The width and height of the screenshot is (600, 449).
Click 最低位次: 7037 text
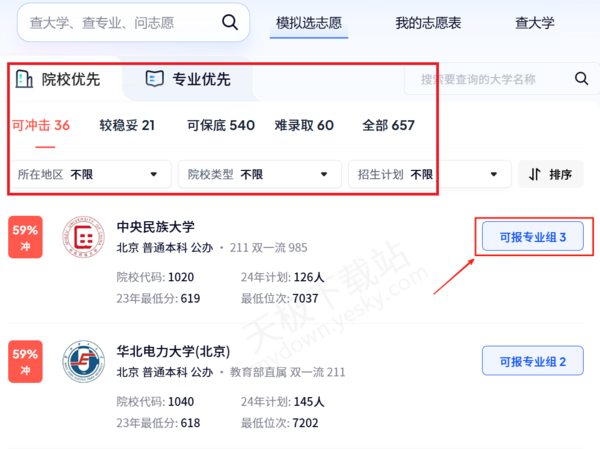[x=279, y=299]
